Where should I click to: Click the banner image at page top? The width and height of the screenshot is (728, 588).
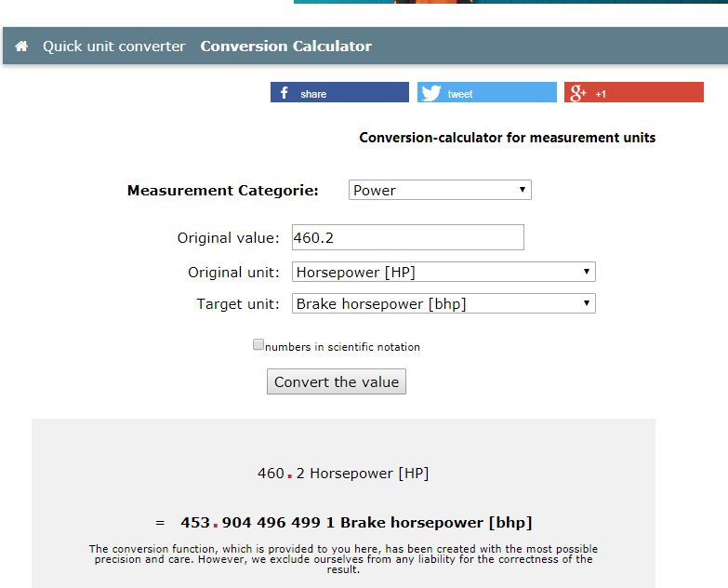click(x=510, y=2)
